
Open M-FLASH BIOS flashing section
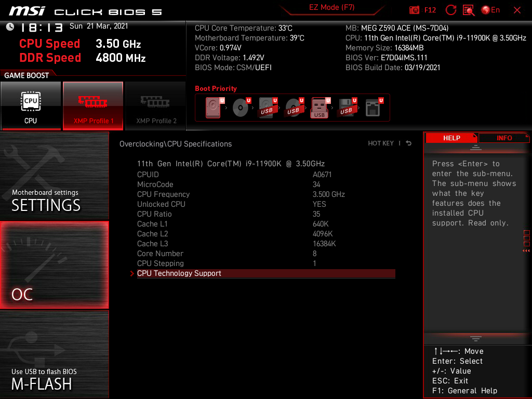(54, 354)
